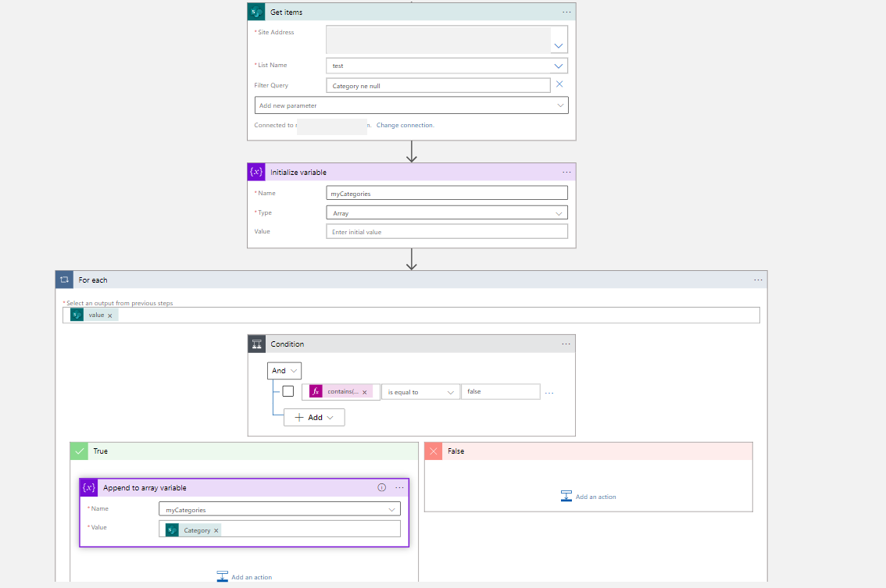
Task: Click the For each loop icon
Action: coord(64,280)
